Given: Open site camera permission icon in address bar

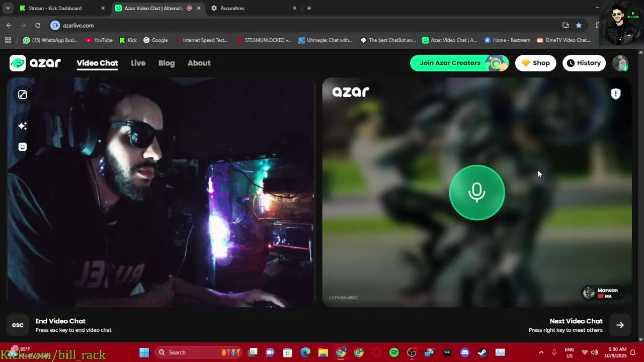Looking at the screenshot, I should 55,25.
